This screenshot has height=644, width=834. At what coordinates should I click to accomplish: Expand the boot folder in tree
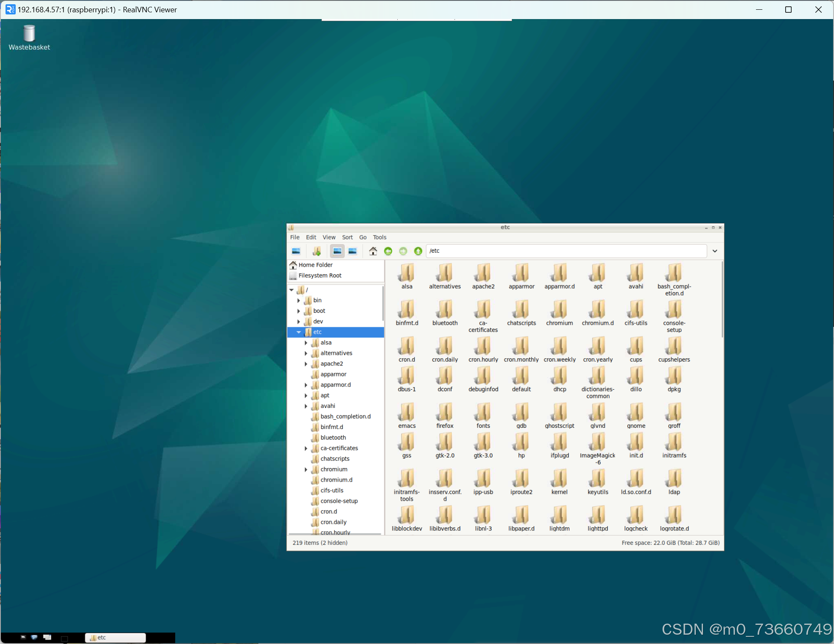(299, 311)
